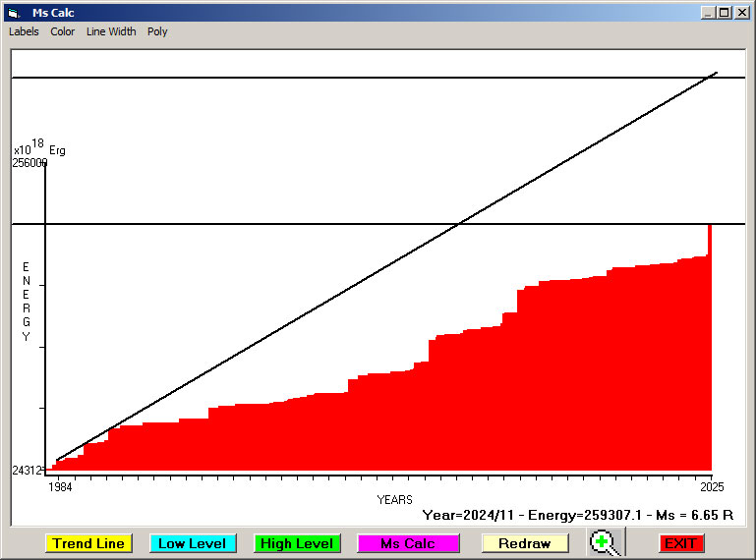Open the Poly menu

click(157, 31)
